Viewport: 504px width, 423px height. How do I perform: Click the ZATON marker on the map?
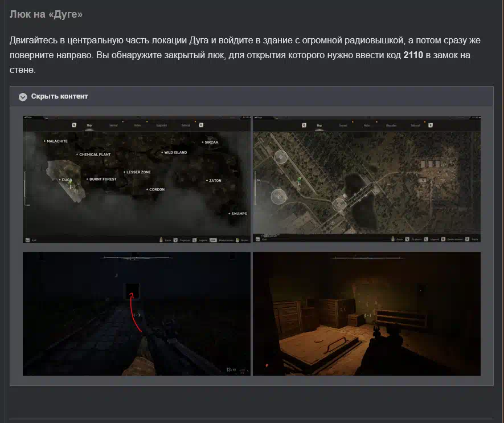pos(215,181)
